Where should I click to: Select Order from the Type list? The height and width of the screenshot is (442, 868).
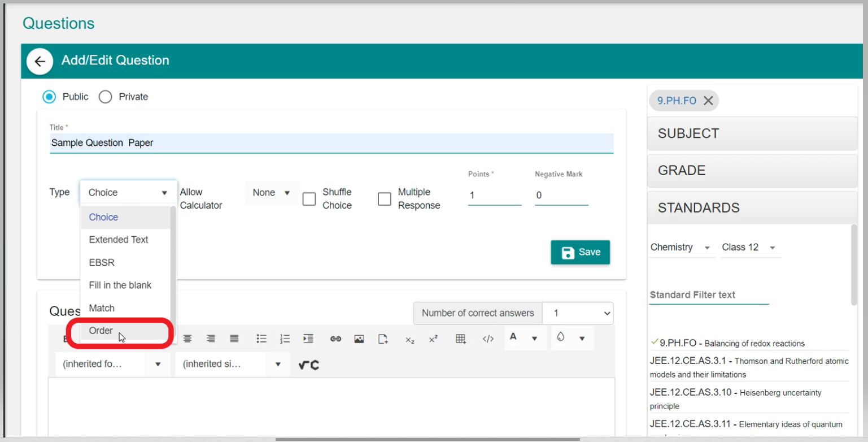(x=101, y=331)
